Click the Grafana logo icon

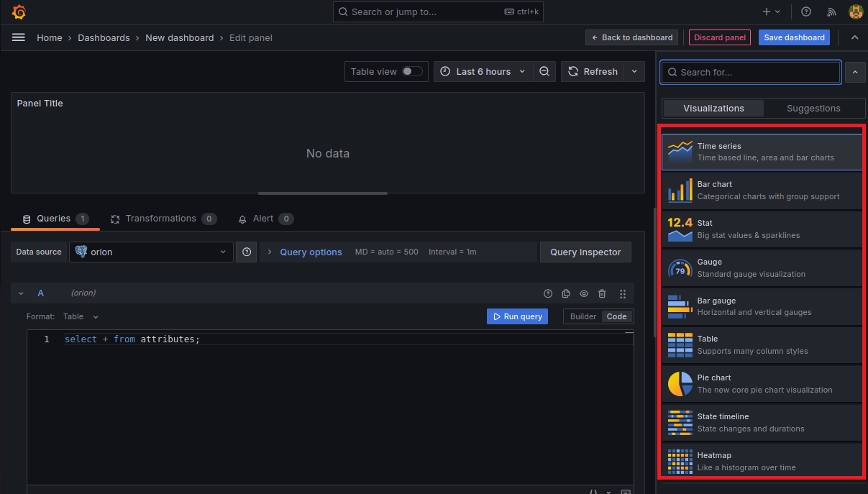tap(19, 12)
